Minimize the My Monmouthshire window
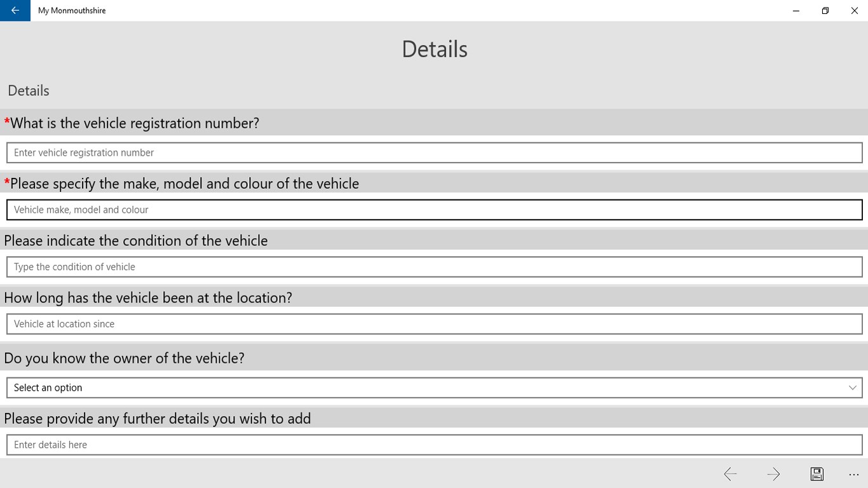 pyautogui.click(x=796, y=11)
